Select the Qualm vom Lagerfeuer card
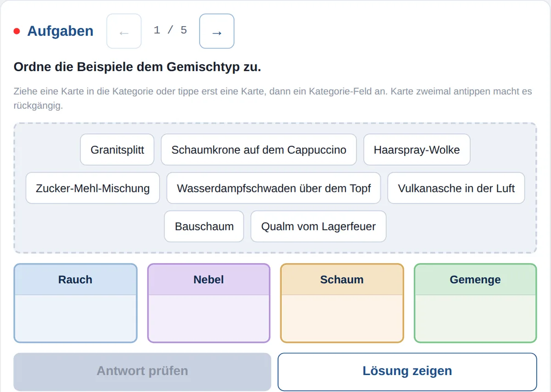This screenshot has height=392, width=551. [x=318, y=226]
